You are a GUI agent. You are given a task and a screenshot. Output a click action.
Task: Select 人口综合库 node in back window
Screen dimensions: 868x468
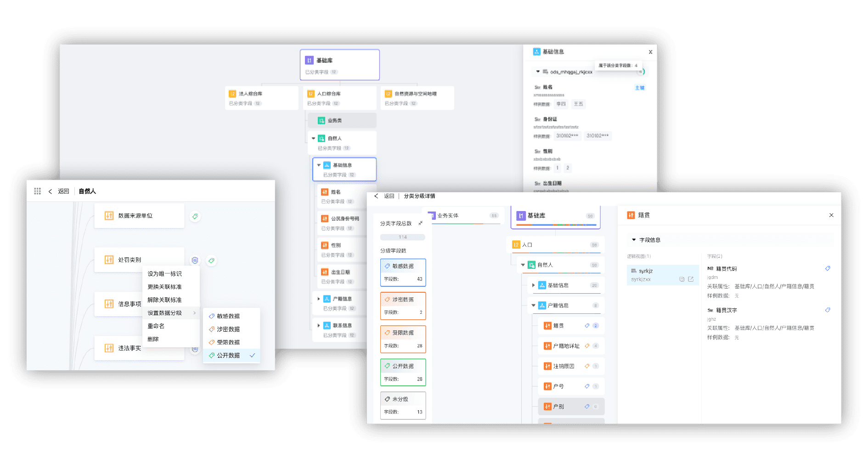click(340, 98)
